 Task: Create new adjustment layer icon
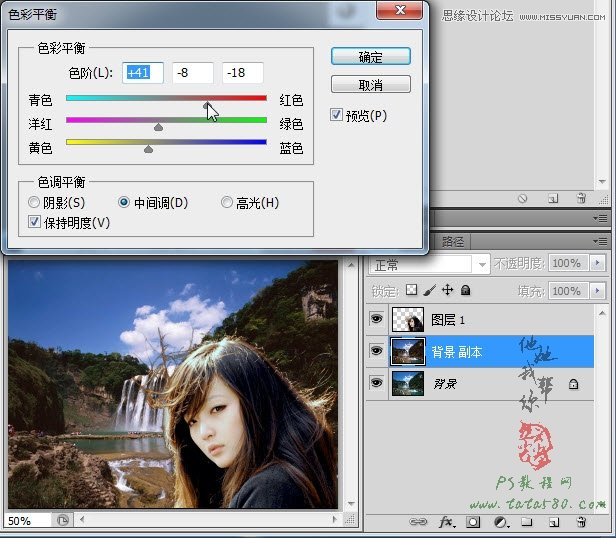(x=500, y=522)
